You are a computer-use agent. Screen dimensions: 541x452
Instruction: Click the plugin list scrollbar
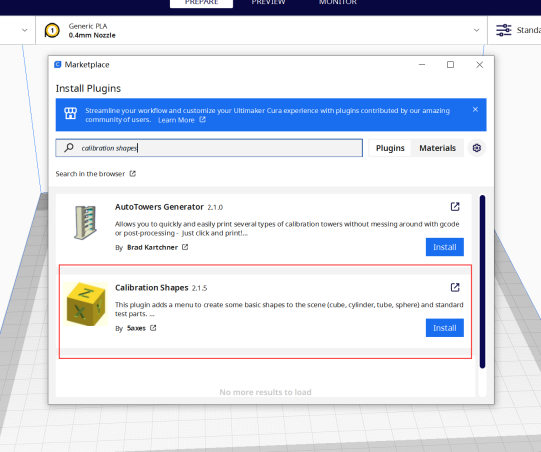click(482, 282)
